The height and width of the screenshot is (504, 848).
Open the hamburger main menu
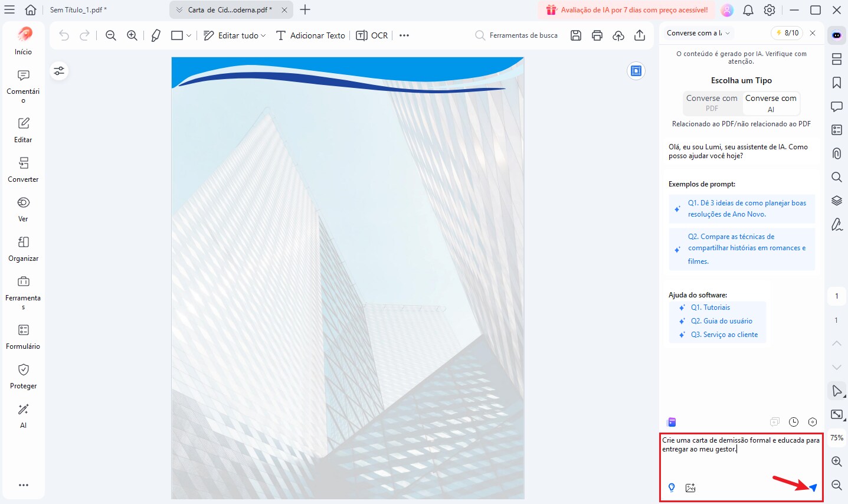point(9,10)
